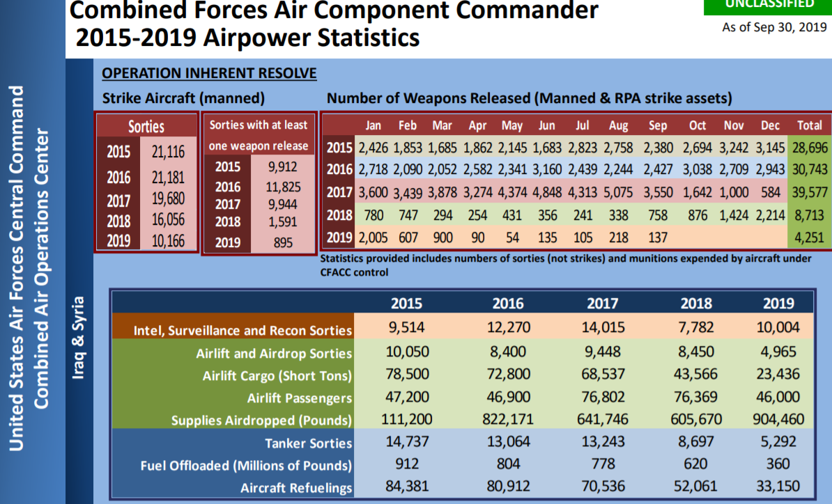Screen dimensions: 832x504
Task: Click the Aircraft Refuelings 2015 value 84,381
Action: (x=408, y=486)
